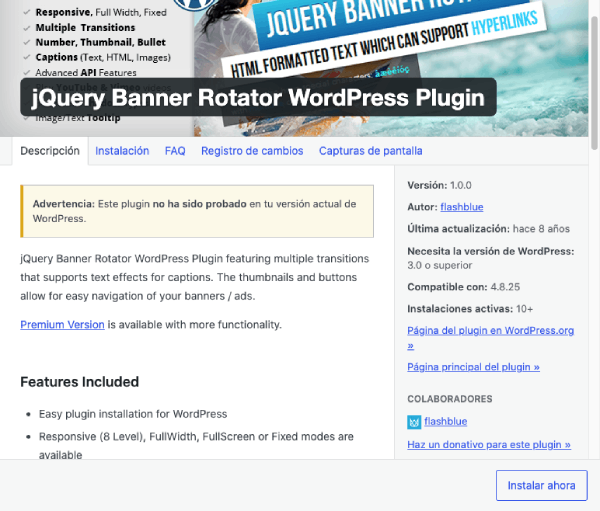Click flashblue name under Colaboradores
The image size is (600, 511).
448,422
